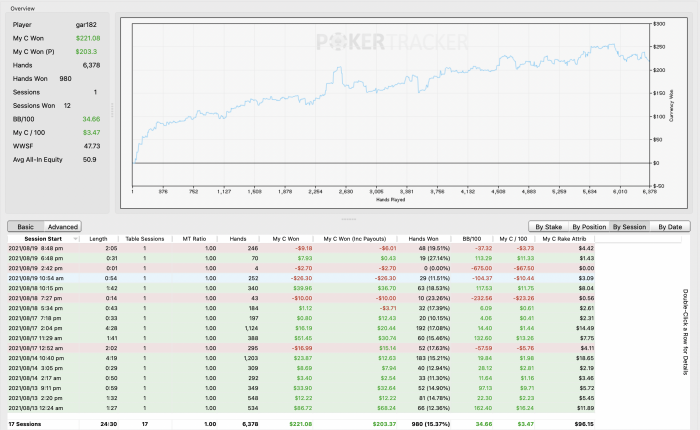
Task: Switch to the Basic view tab
Action: pyautogui.click(x=25, y=226)
